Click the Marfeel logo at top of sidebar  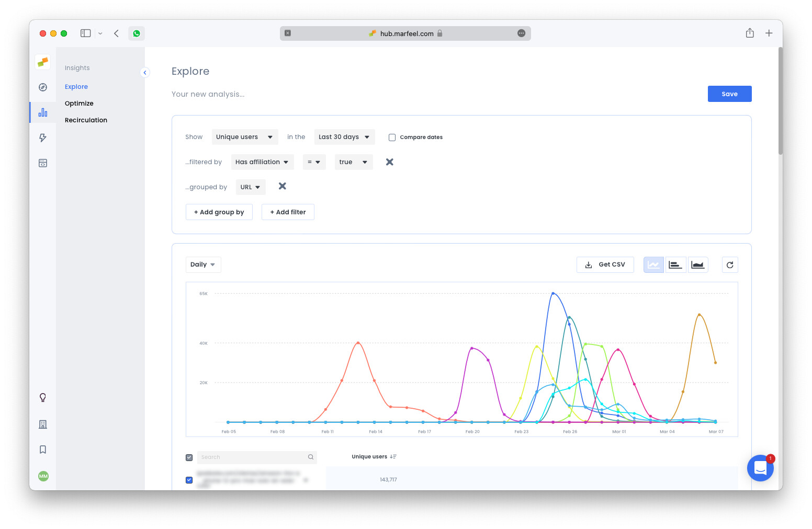pyautogui.click(x=42, y=62)
